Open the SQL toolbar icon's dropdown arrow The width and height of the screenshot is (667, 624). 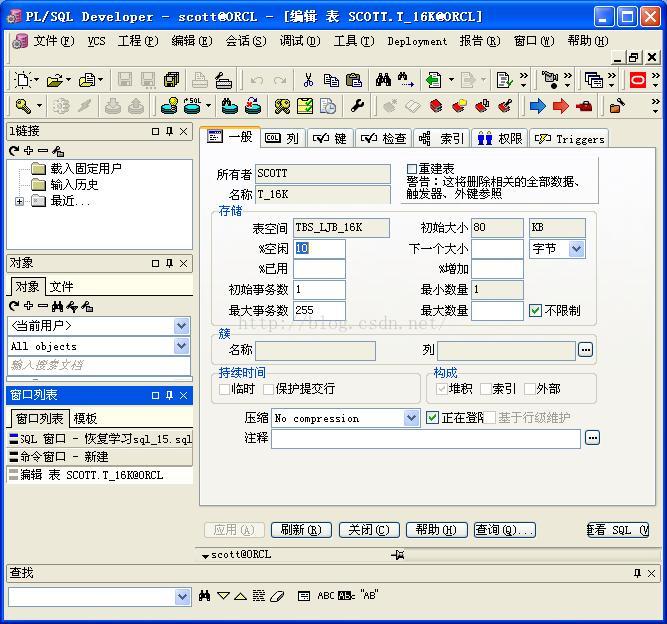[x=208, y=106]
